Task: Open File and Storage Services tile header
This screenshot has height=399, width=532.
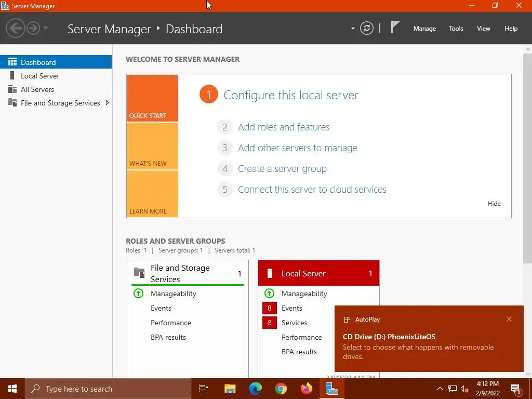Action: tap(188, 273)
